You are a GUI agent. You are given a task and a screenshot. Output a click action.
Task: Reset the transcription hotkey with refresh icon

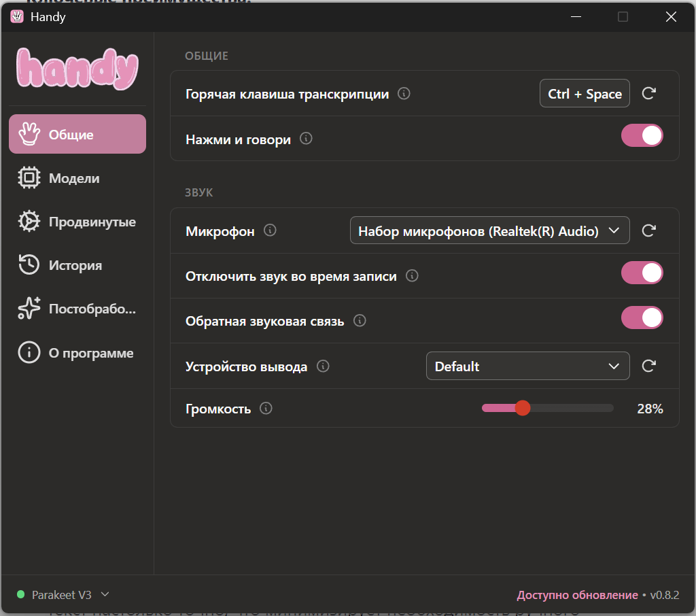648,93
